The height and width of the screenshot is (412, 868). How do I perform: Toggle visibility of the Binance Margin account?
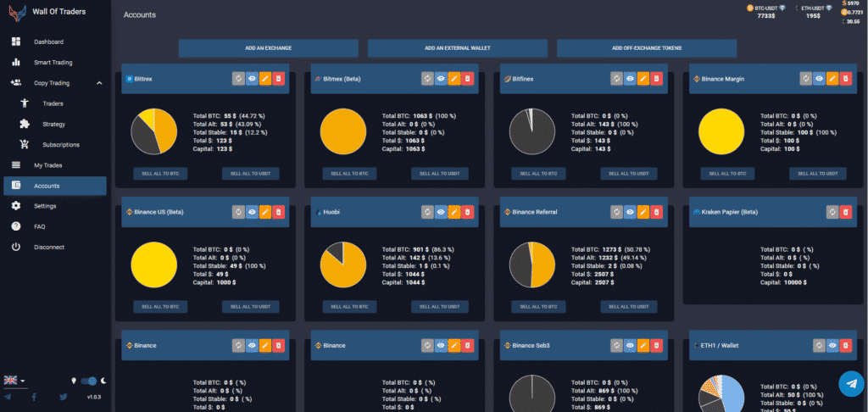820,79
